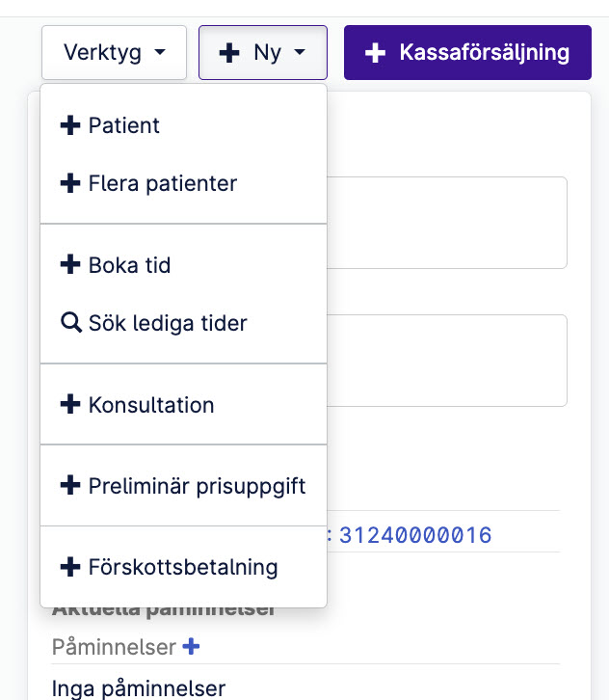This screenshot has height=700, width=609.
Task: Select Konsultation in the dropdown list
Action: [183, 404]
